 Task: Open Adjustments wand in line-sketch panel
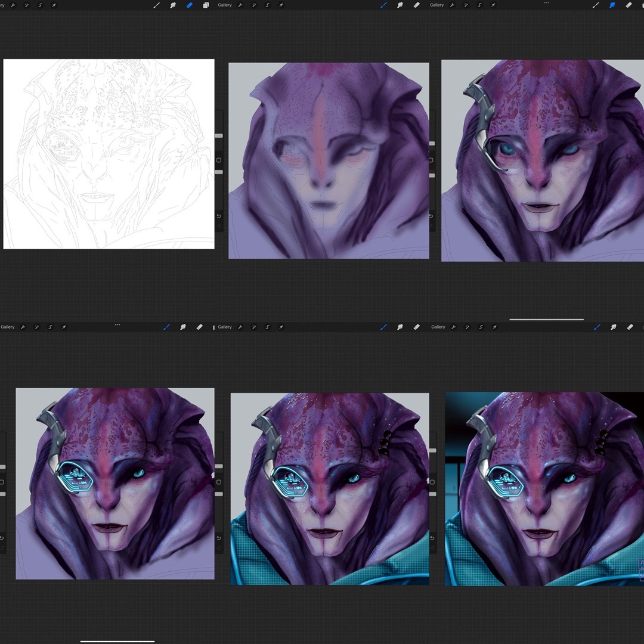pyautogui.click(x=27, y=5)
